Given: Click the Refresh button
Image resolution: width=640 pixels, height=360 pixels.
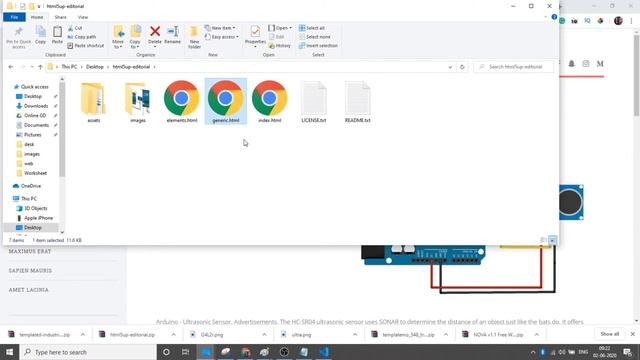Looking at the screenshot, I should click(x=462, y=67).
